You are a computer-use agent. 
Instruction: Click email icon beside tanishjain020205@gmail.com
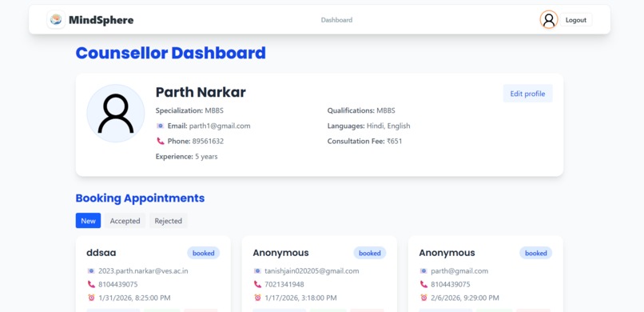click(257, 271)
